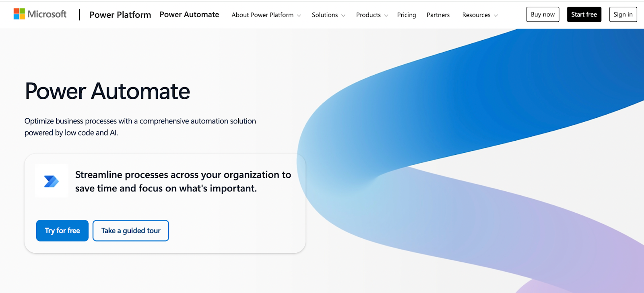The width and height of the screenshot is (644, 293).
Task: Click the large Power Automate heading
Action: tap(107, 91)
